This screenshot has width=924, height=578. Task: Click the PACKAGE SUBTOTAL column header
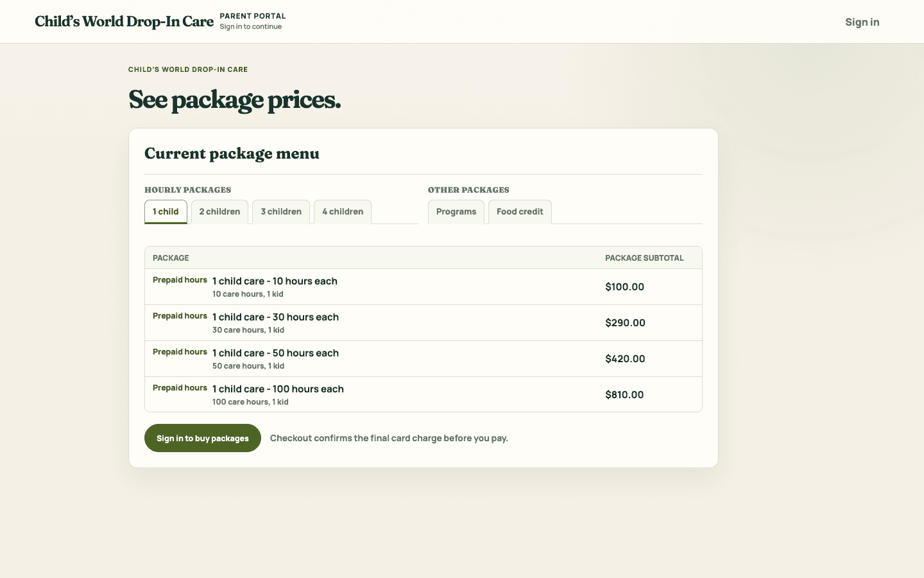click(x=644, y=258)
